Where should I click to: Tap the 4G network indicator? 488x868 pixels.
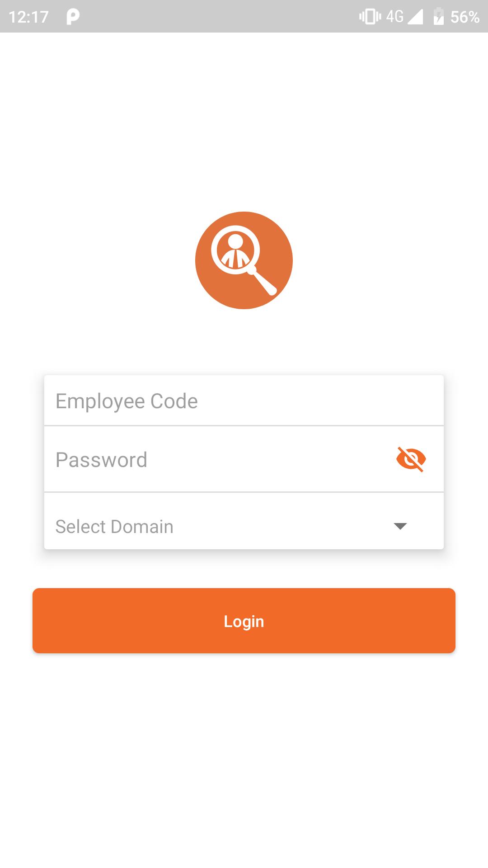tap(394, 17)
